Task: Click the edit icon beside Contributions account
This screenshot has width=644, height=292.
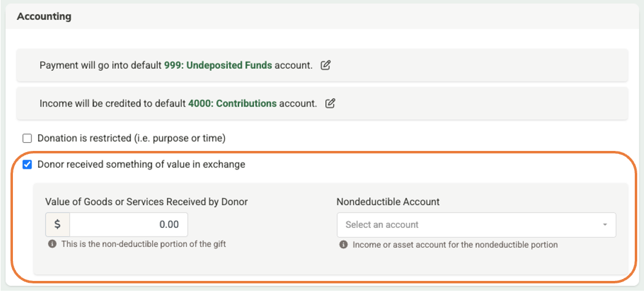Action: tap(330, 103)
